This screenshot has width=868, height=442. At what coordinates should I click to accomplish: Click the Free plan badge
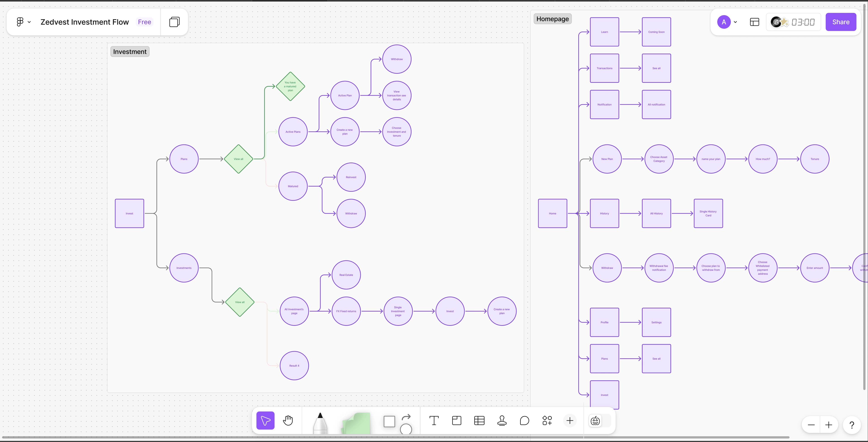(x=145, y=22)
